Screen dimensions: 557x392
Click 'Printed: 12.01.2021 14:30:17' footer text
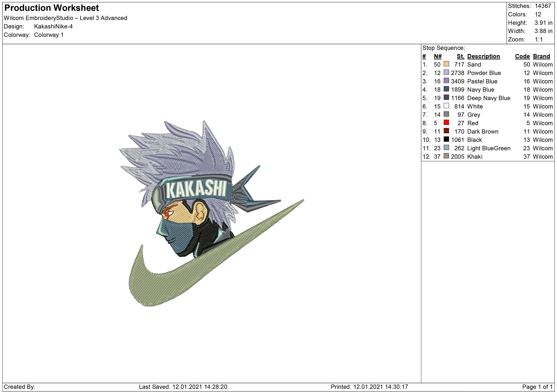point(369,387)
